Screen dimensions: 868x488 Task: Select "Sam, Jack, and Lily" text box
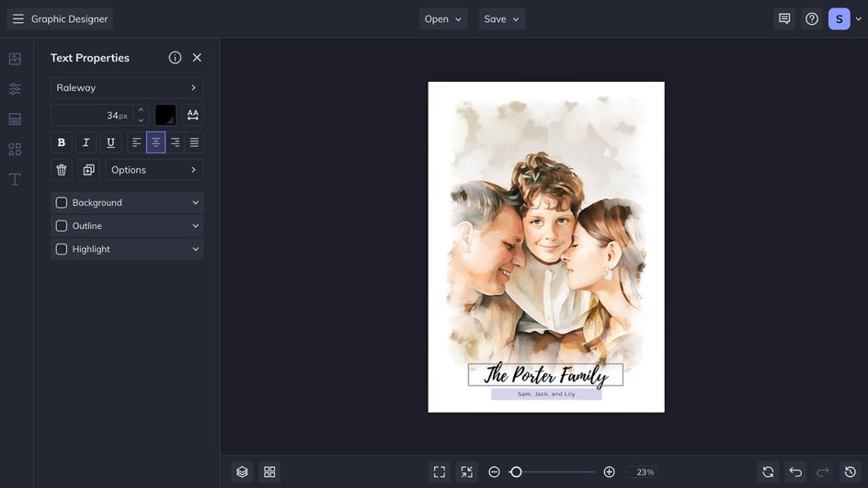(x=546, y=394)
